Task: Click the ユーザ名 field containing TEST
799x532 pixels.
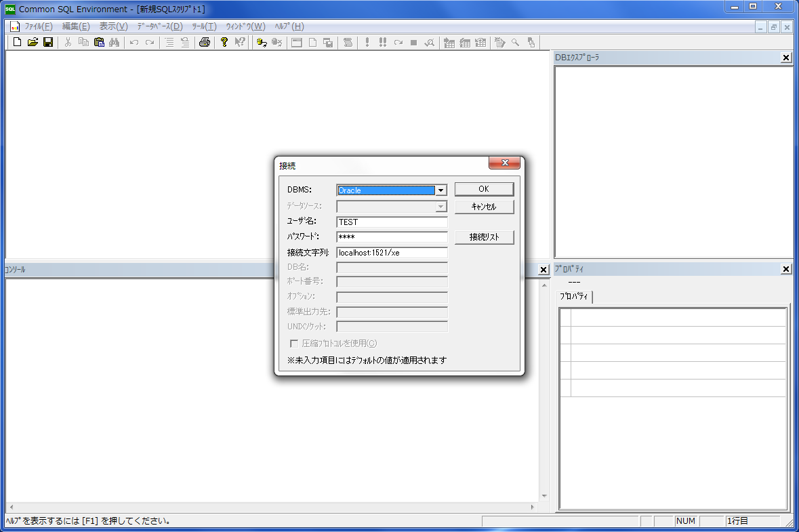Action: (392, 222)
